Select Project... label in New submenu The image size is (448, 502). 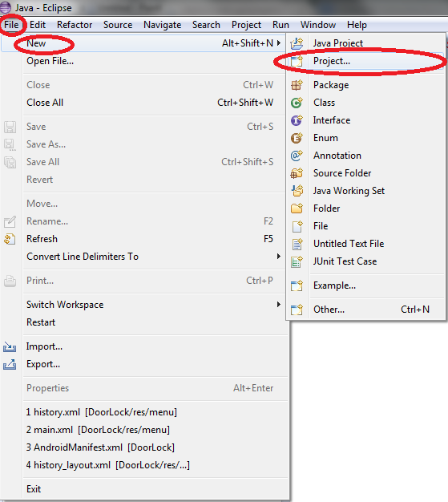(332, 61)
